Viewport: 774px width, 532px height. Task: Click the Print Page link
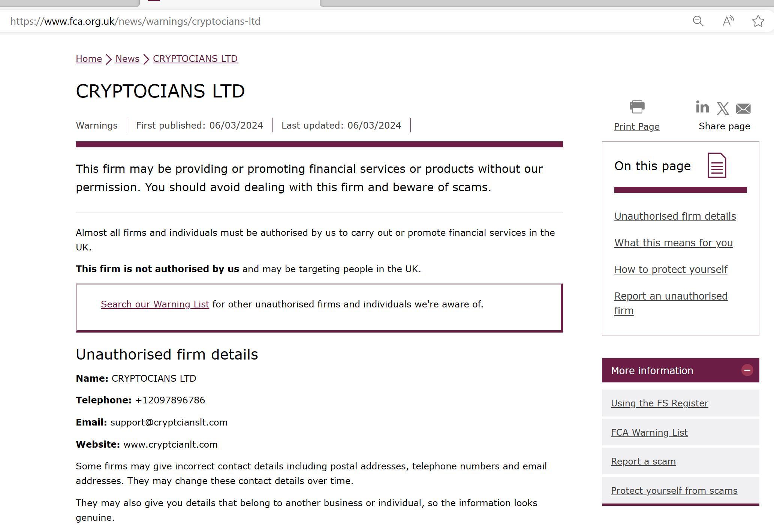(636, 127)
